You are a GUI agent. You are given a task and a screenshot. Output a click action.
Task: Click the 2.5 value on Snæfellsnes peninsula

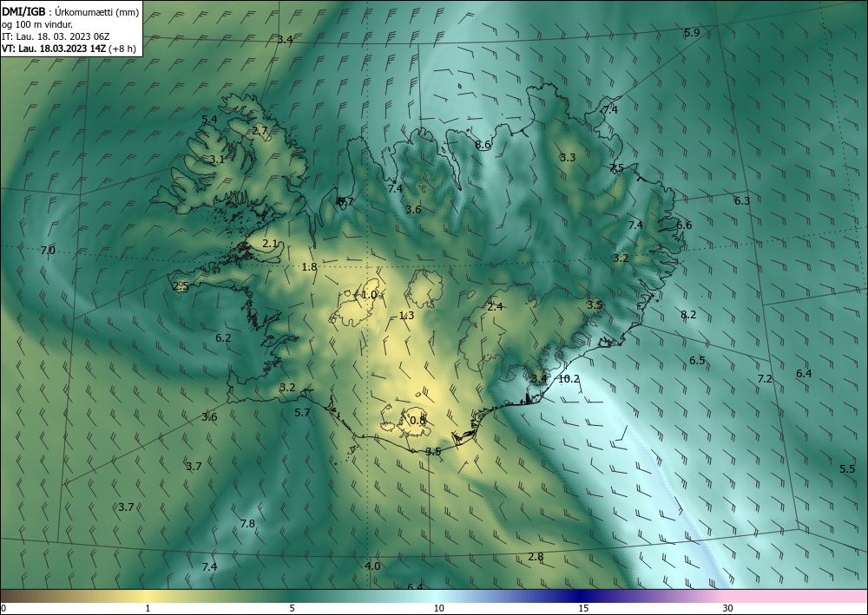tap(181, 286)
